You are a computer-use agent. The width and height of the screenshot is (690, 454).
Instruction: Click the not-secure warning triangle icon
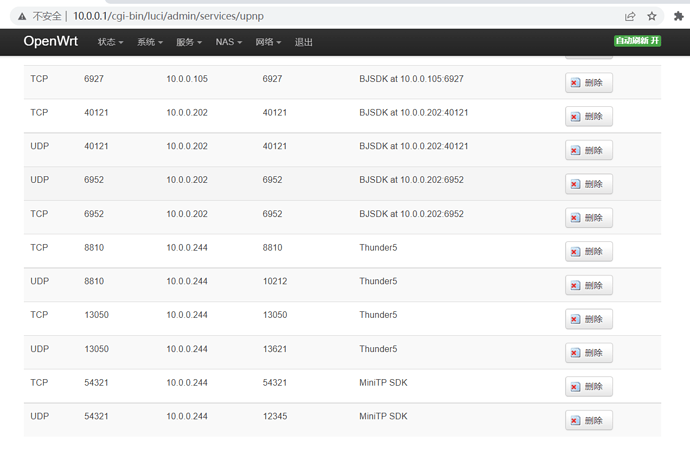point(22,17)
